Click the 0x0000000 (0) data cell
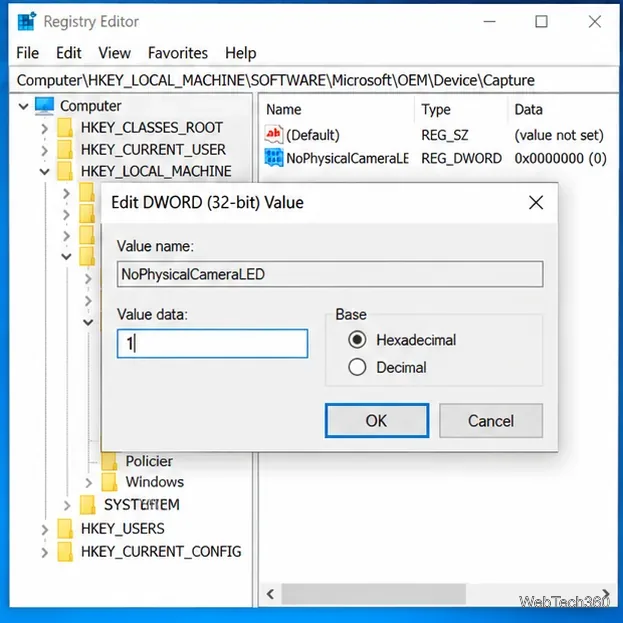Viewport: 623px width, 623px height. click(560, 158)
